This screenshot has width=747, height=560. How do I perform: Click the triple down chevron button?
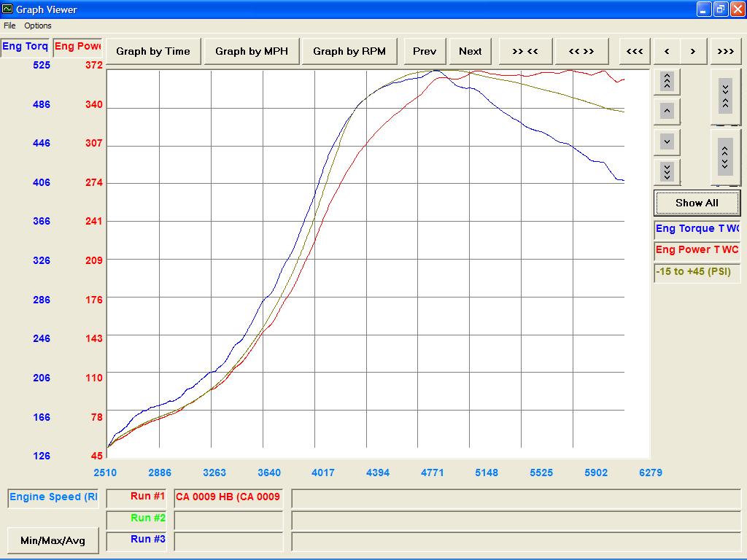click(x=667, y=171)
